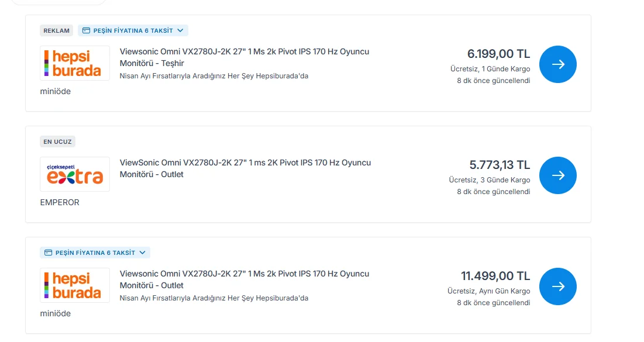Open the ViewSonic Outlet title from Çiçeksepeti
644x342 pixels.
(x=245, y=168)
